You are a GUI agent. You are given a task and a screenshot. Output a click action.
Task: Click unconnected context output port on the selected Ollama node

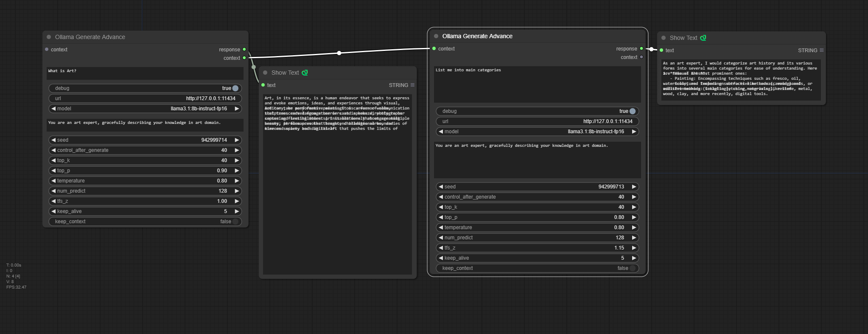pos(641,57)
